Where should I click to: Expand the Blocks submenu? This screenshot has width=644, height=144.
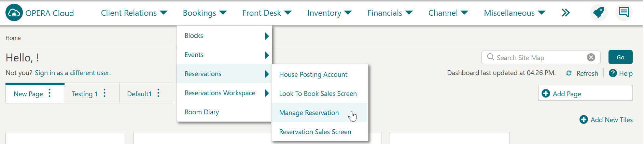(x=224, y=35)
